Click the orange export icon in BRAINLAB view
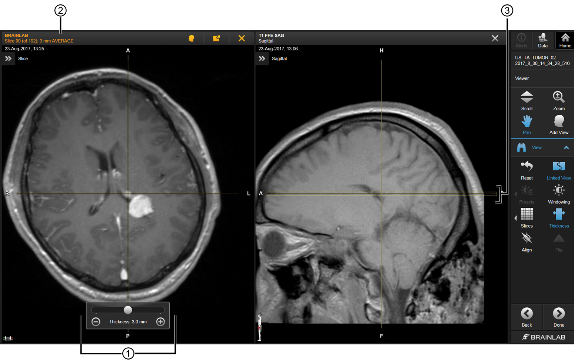Screen dimensions: 588x364 [x=216, y=38]
